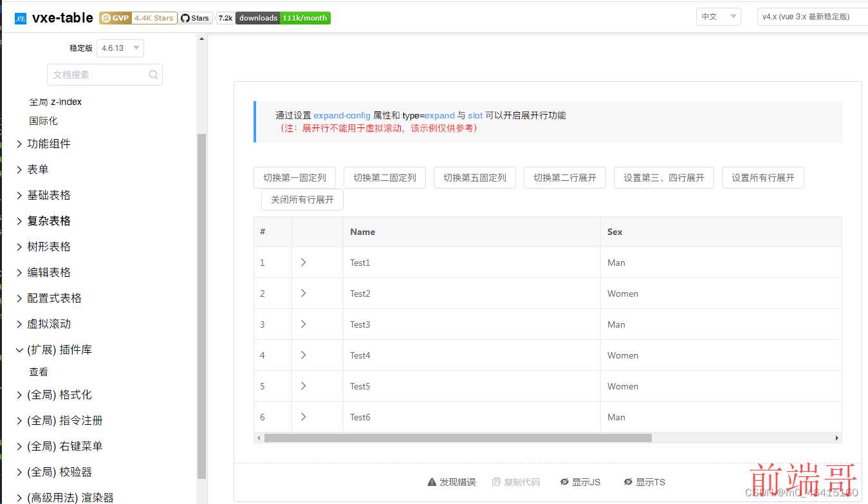
Task: Expand row Test3 with its chevron
Action: [x=303, y=324]
